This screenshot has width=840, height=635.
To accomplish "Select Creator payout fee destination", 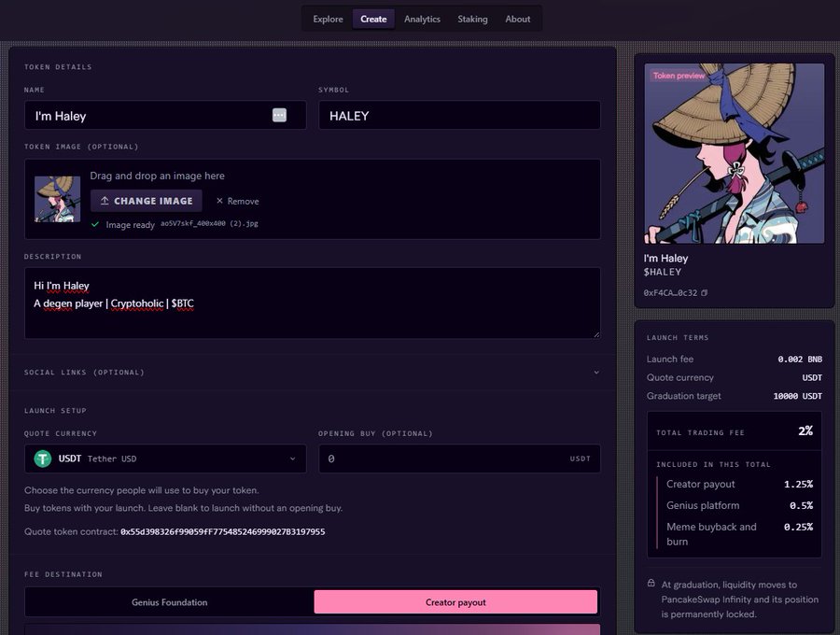I will tap(455, 602).
